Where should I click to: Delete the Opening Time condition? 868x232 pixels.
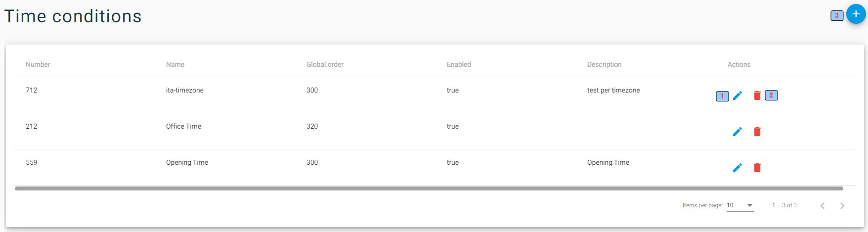click(x=757, y=168)
